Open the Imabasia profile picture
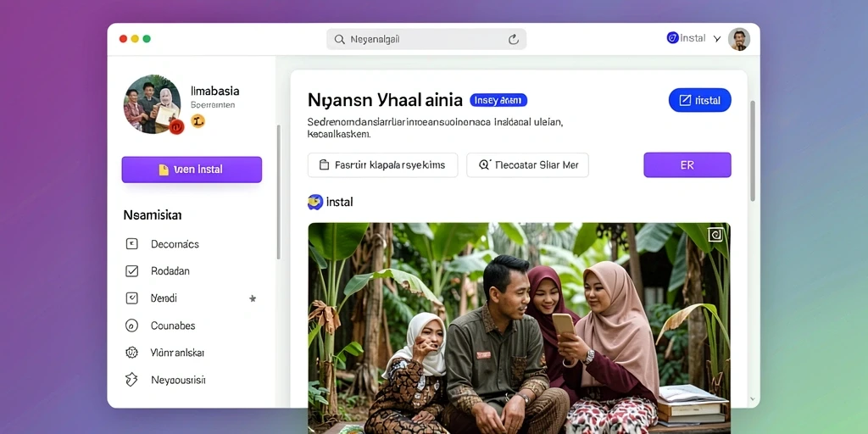This screenshot has height=434, width=868. click(153, 104)
